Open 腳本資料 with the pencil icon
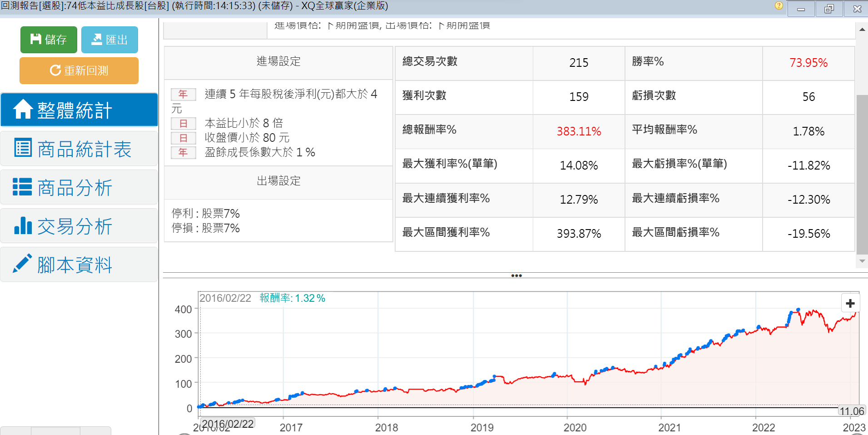 (79, 265)
